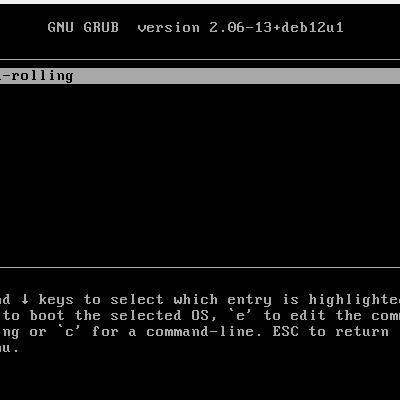Click the word "select" in the instructions
Image resolution: width=400 pixels, height=400 pixels.
[x=137, y=299]
